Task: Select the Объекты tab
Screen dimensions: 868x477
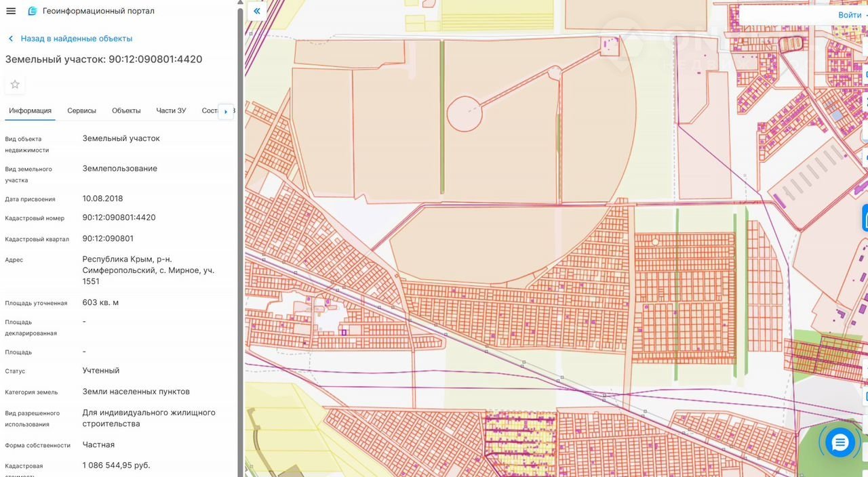Action: (x=126, y=110)
